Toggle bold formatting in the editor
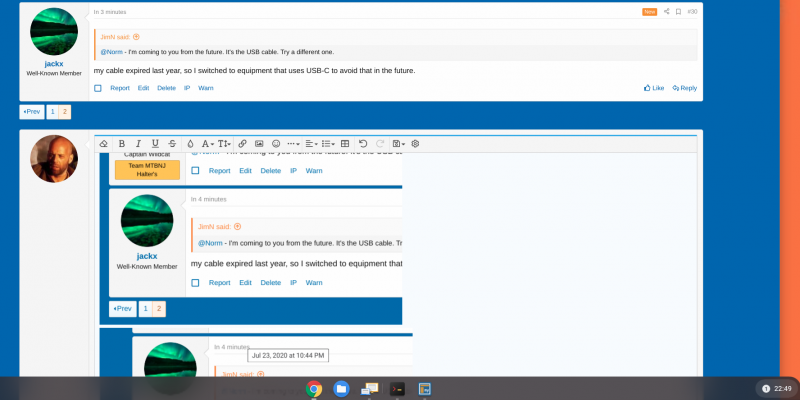Screen dimensions: 800x400 (x=121, y=144)
